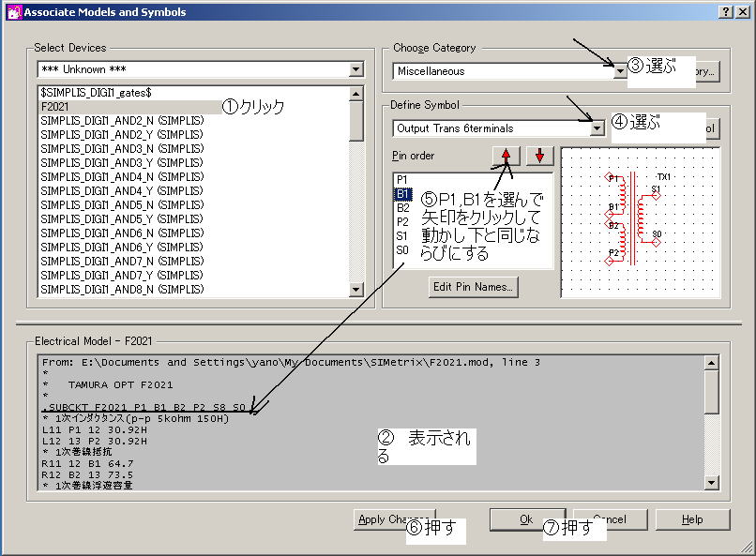Viewport: 756px width, 556px height.
Task: Open the Select Devices dropdown showing Unknown
Action: pos(355,69)
